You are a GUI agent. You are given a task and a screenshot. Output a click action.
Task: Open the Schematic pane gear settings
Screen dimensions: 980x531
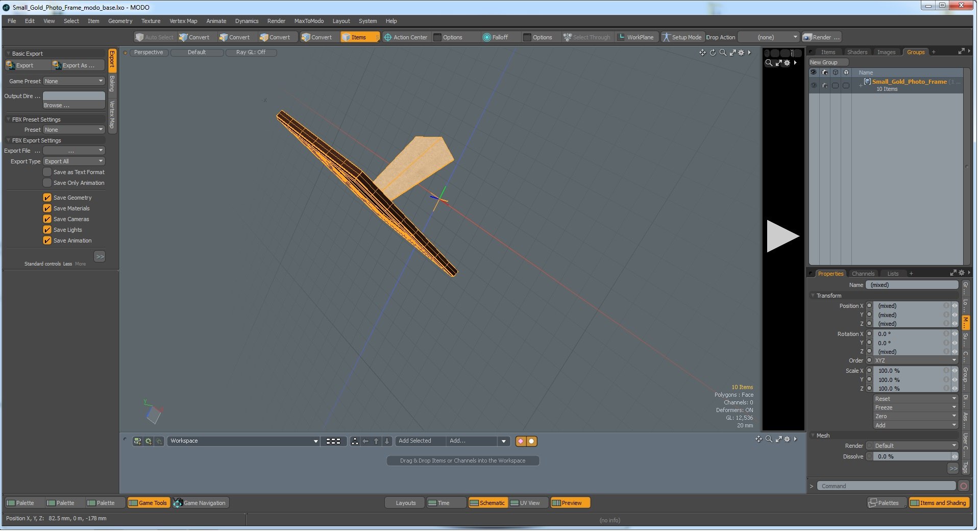click(787, 439)
